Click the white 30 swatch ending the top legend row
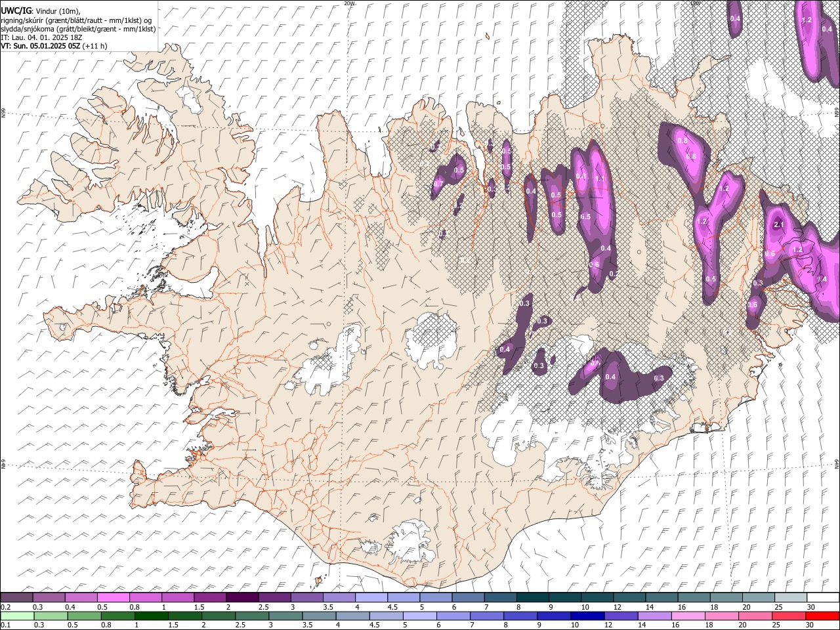The width and height of the screenshot is (840, 630). (x=823, y=598)
